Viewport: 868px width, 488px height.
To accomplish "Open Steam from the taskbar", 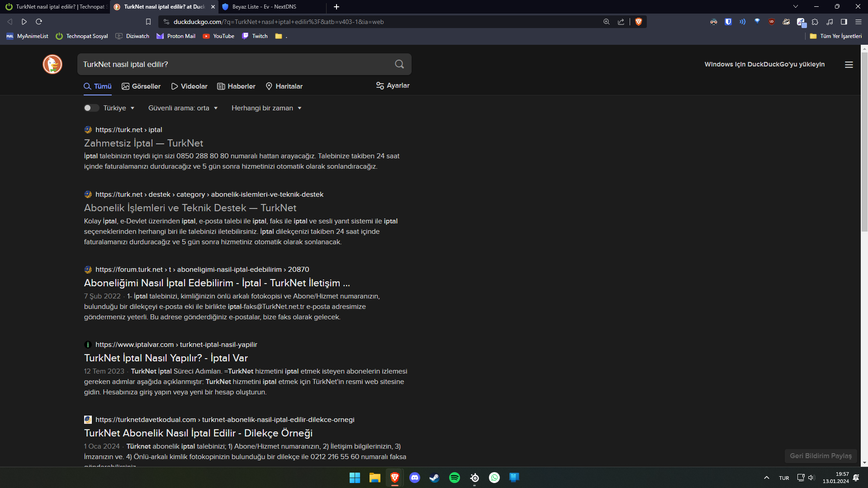I will 435,478.
